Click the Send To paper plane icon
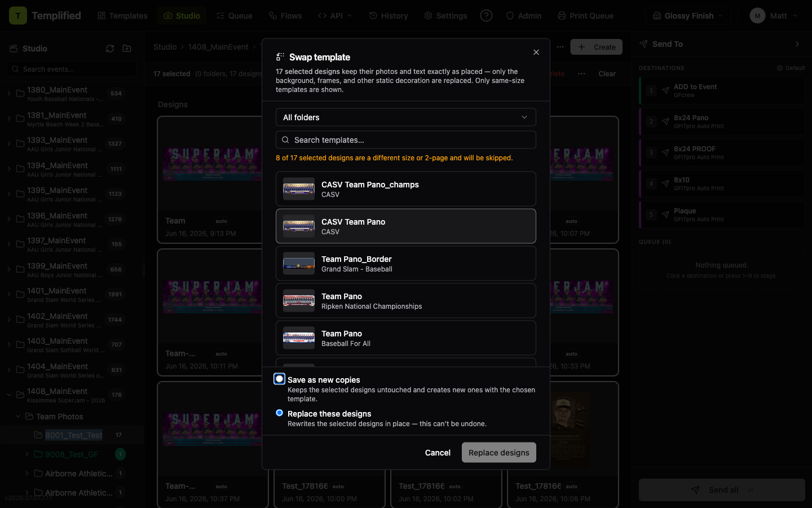This screenshot has width=812, height=508. (x=643, y=44)
